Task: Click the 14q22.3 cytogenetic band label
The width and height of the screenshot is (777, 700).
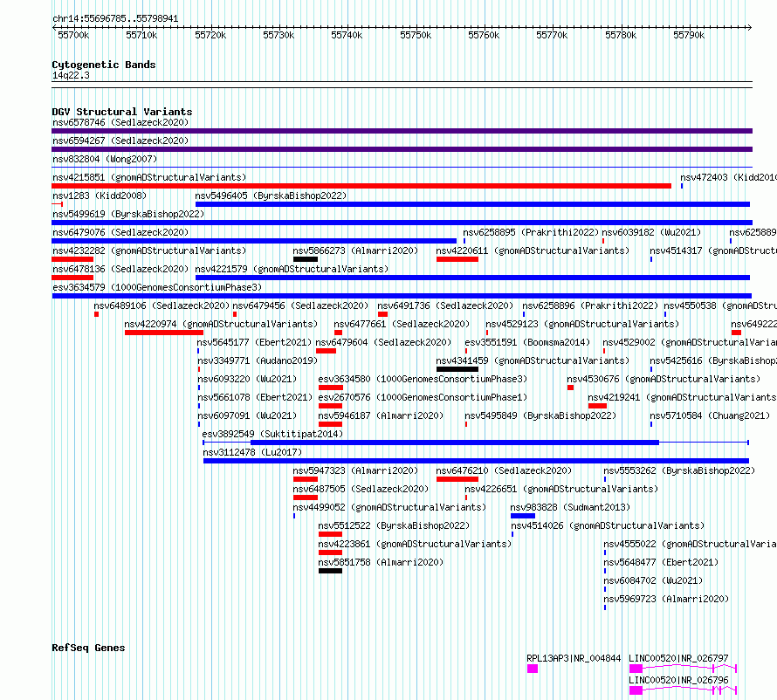Action: pos(71,75)
